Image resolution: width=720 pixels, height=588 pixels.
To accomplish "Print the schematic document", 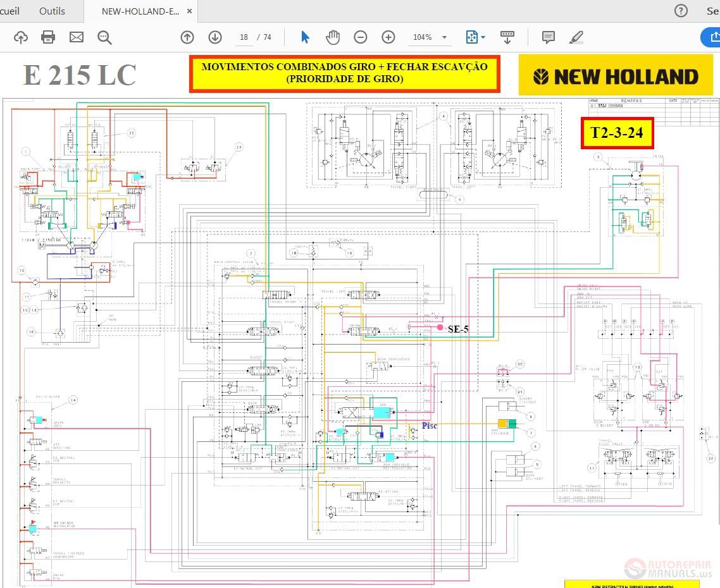I will pyautogui.click(x=48, y=37).
